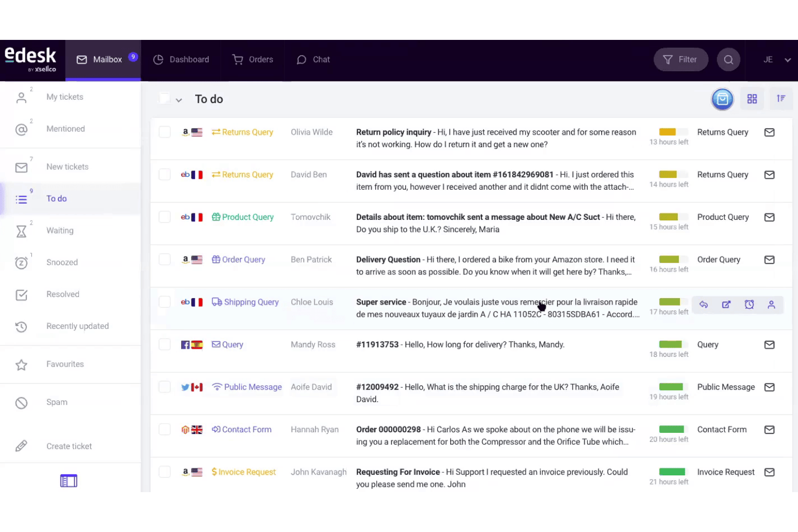The image size is (798, 532).
Task: Assign Chloe Louis ticket using person icon
Action: coord(772,305)
